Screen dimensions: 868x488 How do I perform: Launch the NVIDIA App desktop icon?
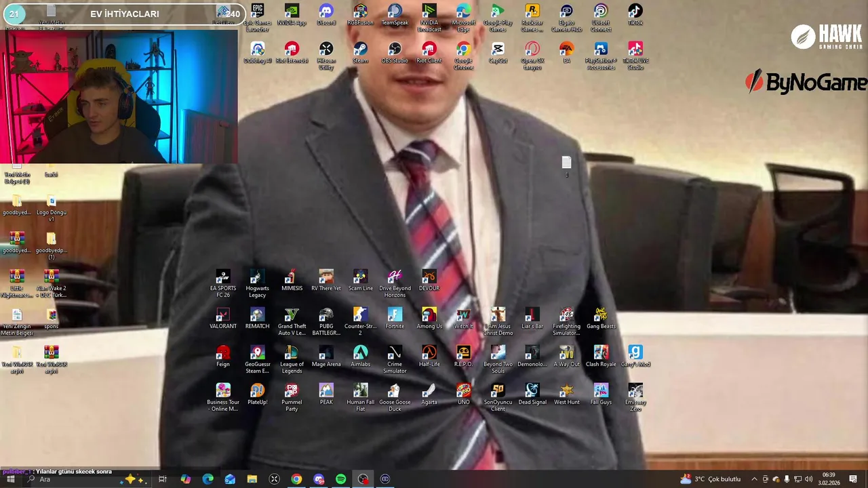coord(292,14)
